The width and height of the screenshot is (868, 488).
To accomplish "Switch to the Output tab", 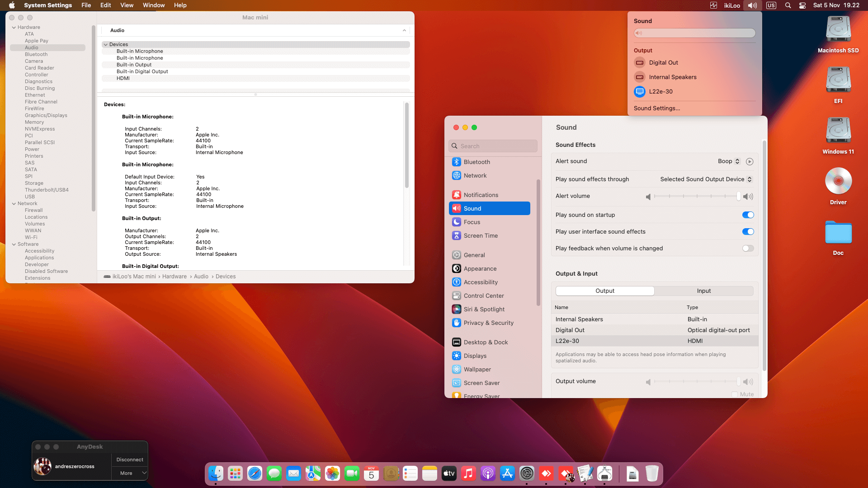I will tap(605, 291).
